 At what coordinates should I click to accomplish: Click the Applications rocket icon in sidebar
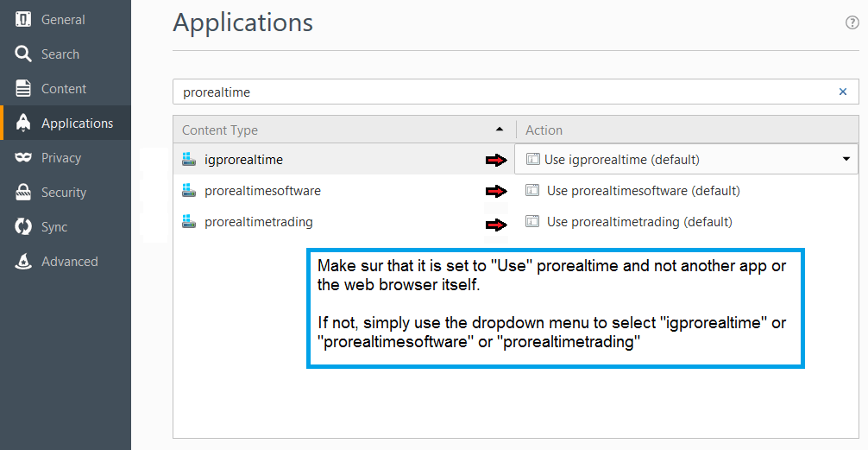[x=23, y=124]
